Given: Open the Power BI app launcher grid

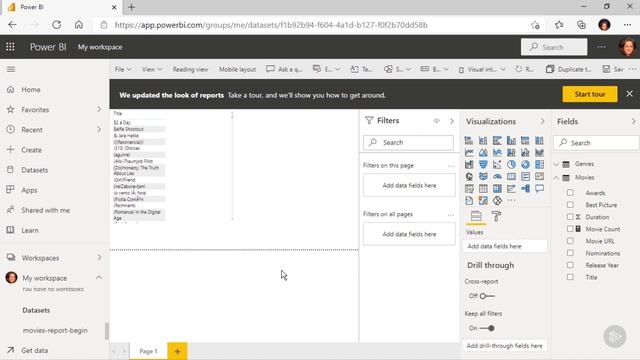Looking at the screenshot, I should pos(10,47).
